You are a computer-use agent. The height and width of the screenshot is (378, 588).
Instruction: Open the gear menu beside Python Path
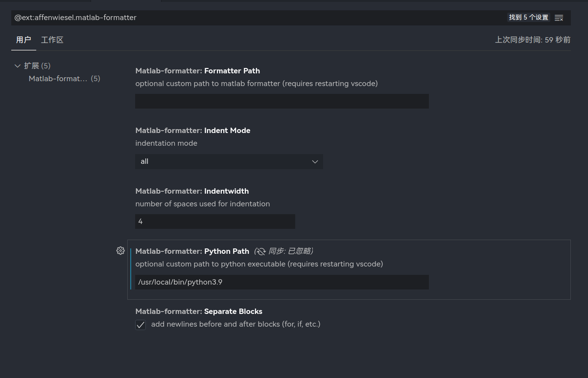120,251
